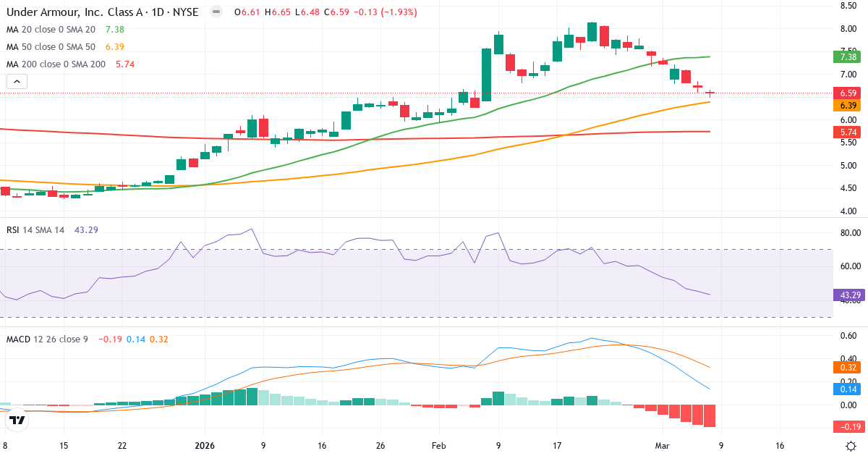The height and width of the screenshot is (456, 868).
Task: Click the TradingView logo watermark
Action: tap(18, 418)
